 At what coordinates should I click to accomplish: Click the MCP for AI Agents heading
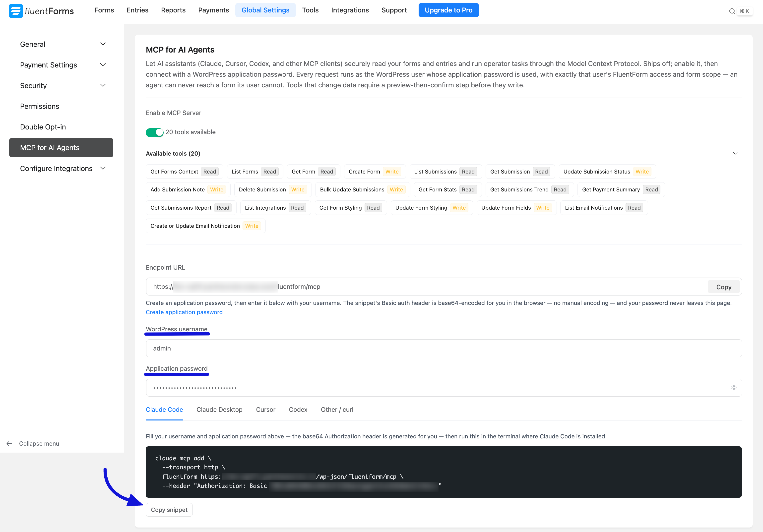[x=180, y=50]
